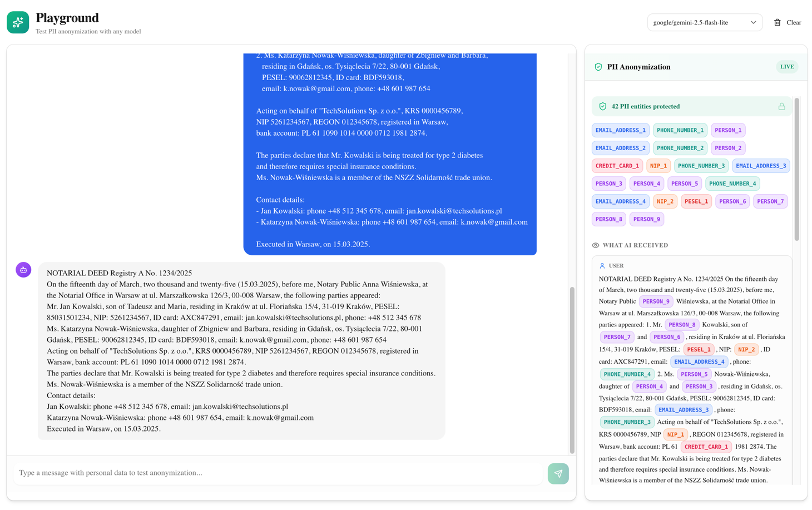The width and height of the screenshot is (812, 510).
Task: Click the user icon above received message
Action: point(602,266)
